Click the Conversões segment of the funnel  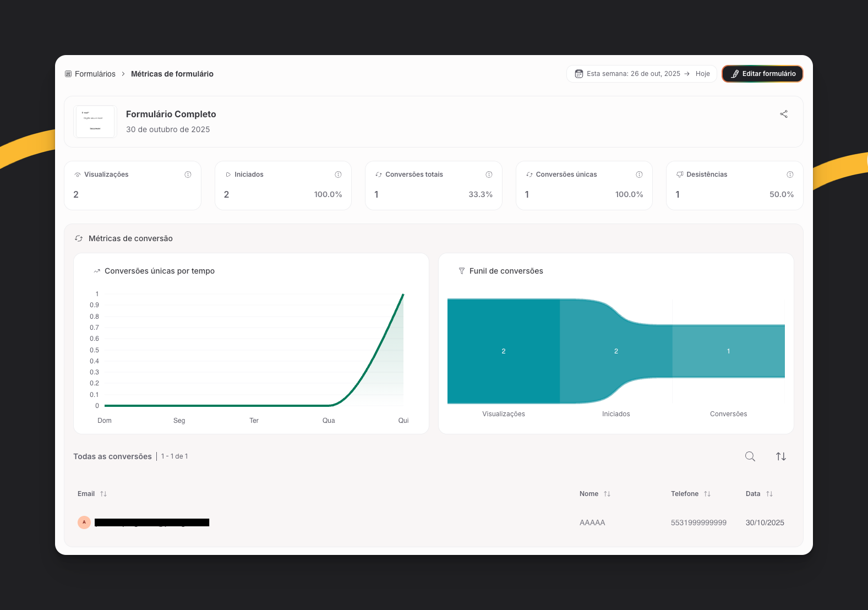point(728,351)
